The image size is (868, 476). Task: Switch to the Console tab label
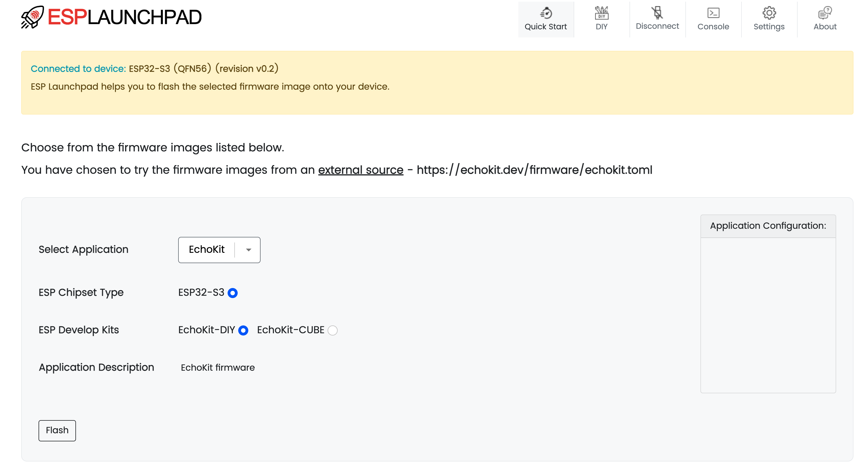(713, 27)
